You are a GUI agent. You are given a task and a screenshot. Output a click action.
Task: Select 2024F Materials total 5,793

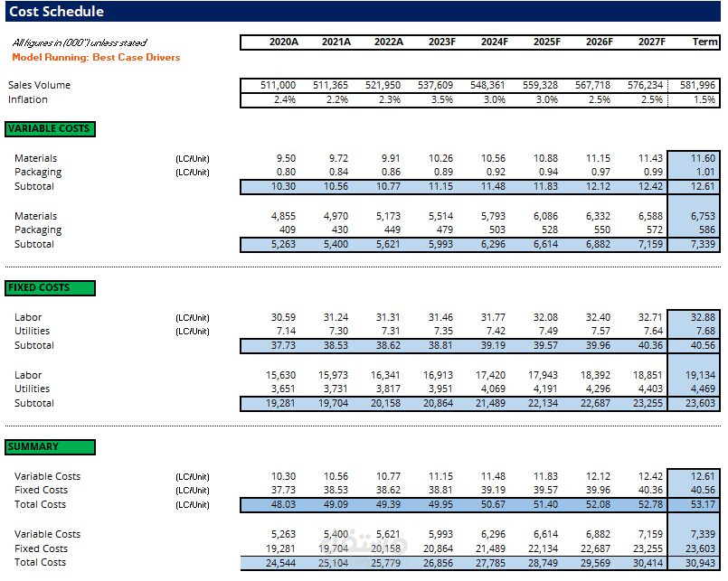click(x=493, y=216)
